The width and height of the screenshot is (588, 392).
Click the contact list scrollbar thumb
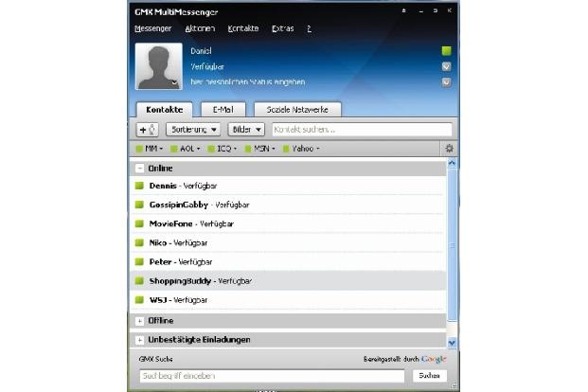click(x=452, y=244)
